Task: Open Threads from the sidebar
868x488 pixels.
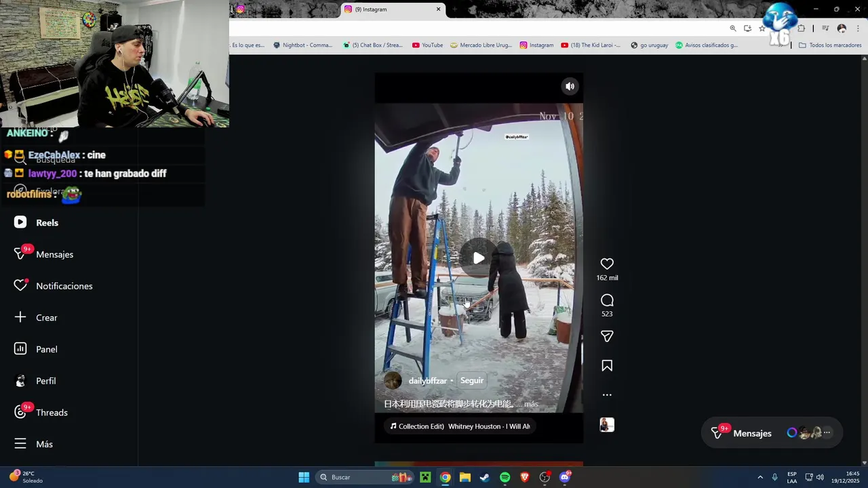Action: pyautogui.click(x=41, y=412)
